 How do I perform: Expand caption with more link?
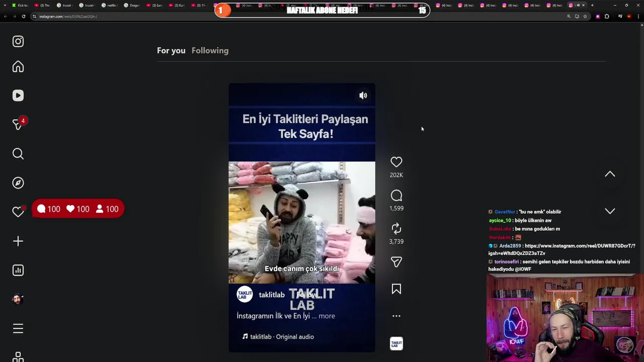tap(327, 316)
